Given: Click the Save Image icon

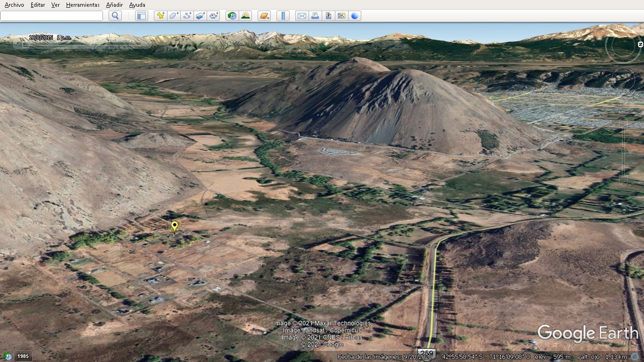Looking at the screenshot, I should [328, 16].
